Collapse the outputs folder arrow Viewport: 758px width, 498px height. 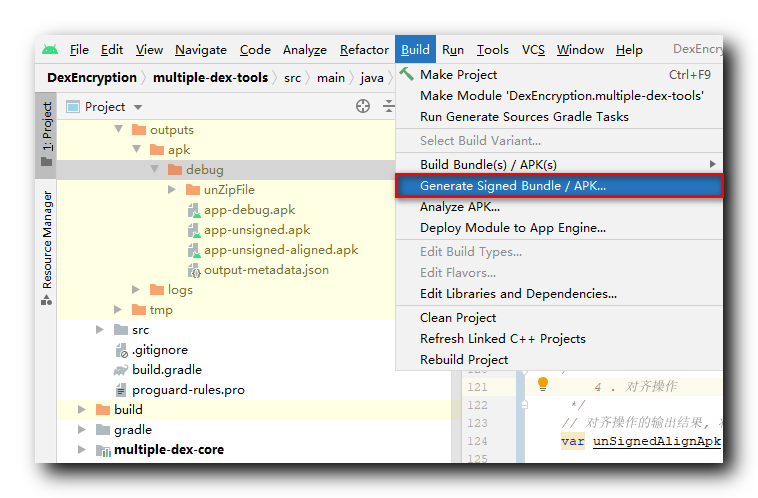(118, 129)
